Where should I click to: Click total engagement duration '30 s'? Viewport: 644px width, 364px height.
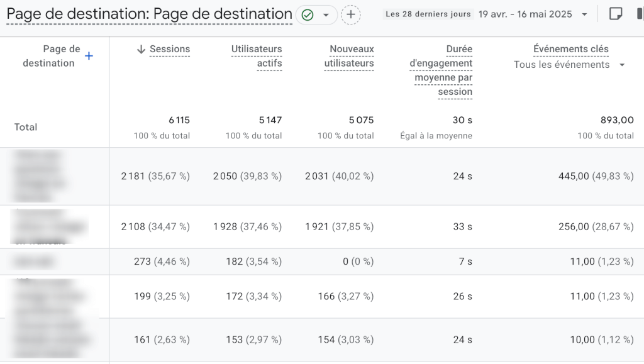462,120
